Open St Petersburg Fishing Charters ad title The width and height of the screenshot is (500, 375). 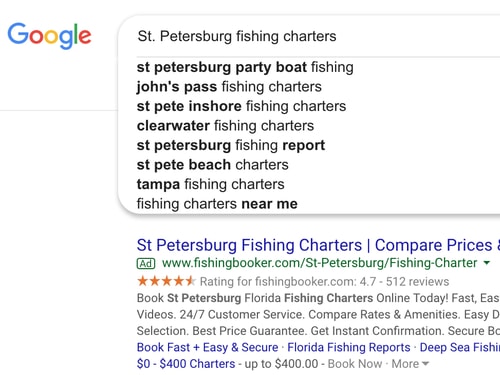(x=318, y=245)
